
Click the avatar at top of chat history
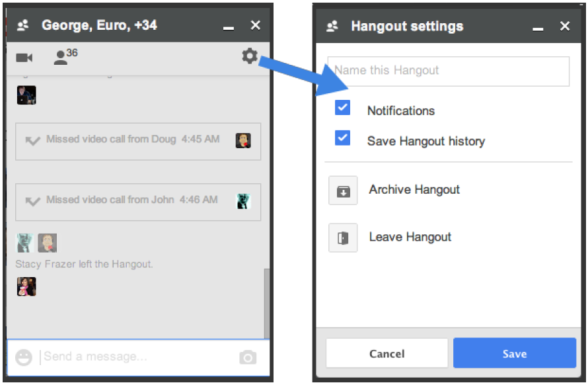pos(26,95)
